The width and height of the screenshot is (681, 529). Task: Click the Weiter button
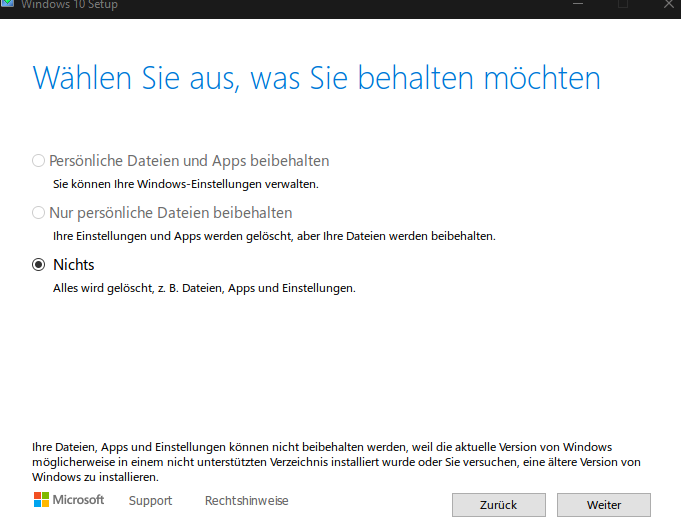tap(604, 505)
